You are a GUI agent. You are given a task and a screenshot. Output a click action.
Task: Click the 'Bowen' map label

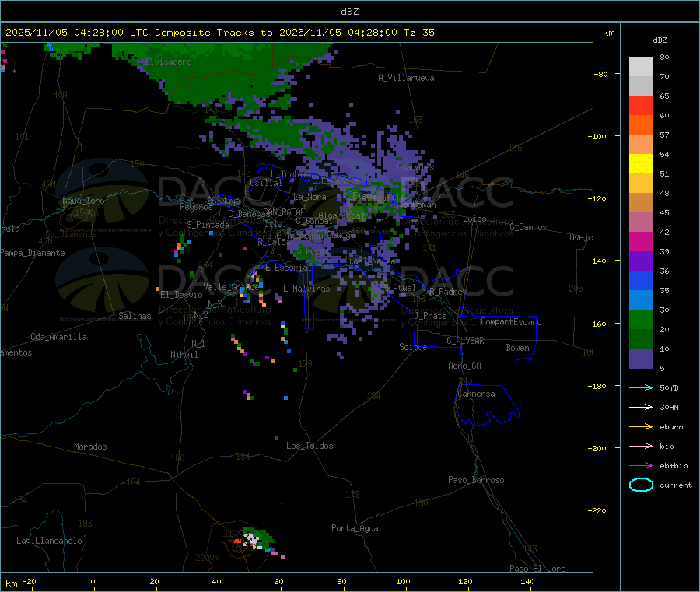click(517, 348)
